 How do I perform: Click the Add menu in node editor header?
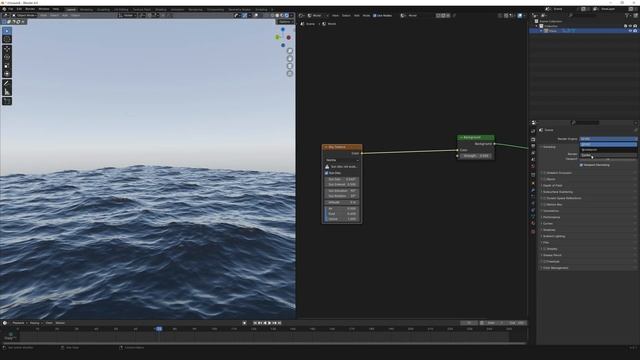coord(357,16)
